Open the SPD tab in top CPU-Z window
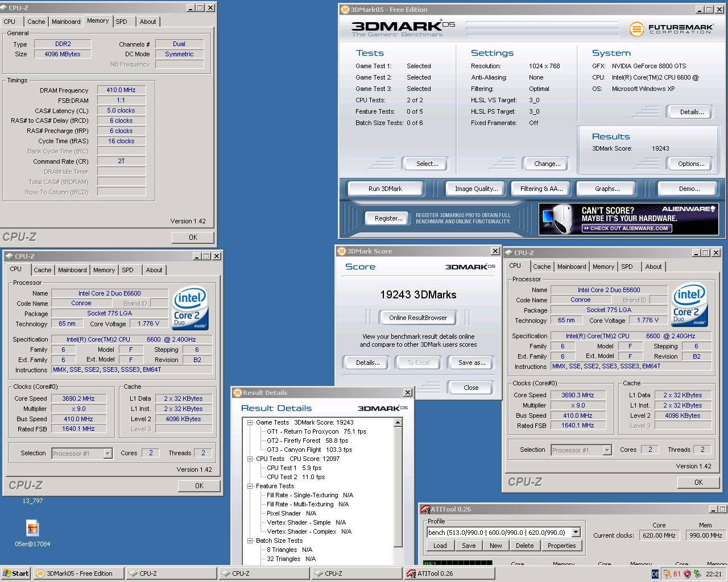The image size is (728, 582). 122,22
